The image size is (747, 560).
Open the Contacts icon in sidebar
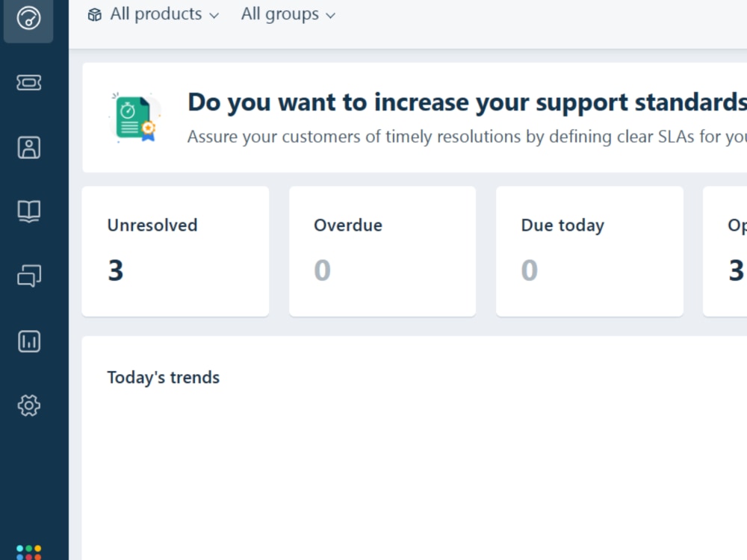(x=28, y=148)
